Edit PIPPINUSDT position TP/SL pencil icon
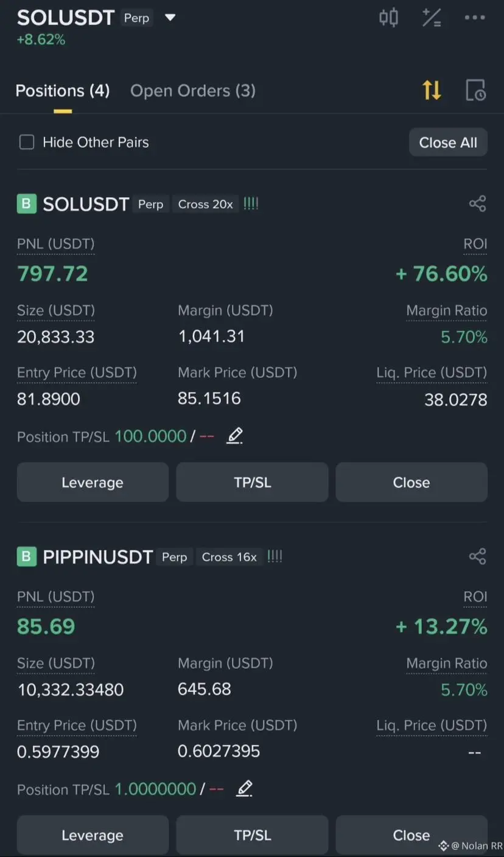504x857 pixels. click(x=244, y=789)
